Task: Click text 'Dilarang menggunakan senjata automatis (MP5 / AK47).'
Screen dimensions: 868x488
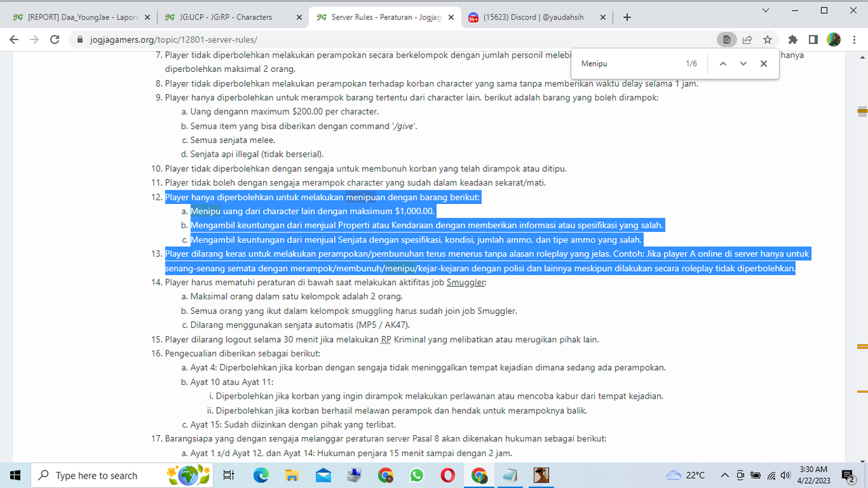Action: pyautogui.click(x=300, y=325)
